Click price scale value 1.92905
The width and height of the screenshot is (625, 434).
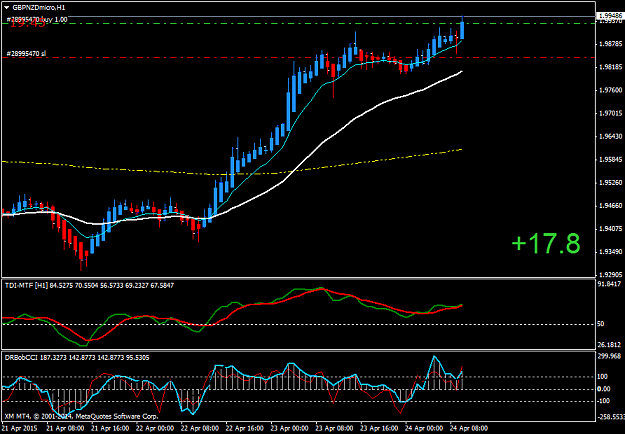(x=609, y=275)
